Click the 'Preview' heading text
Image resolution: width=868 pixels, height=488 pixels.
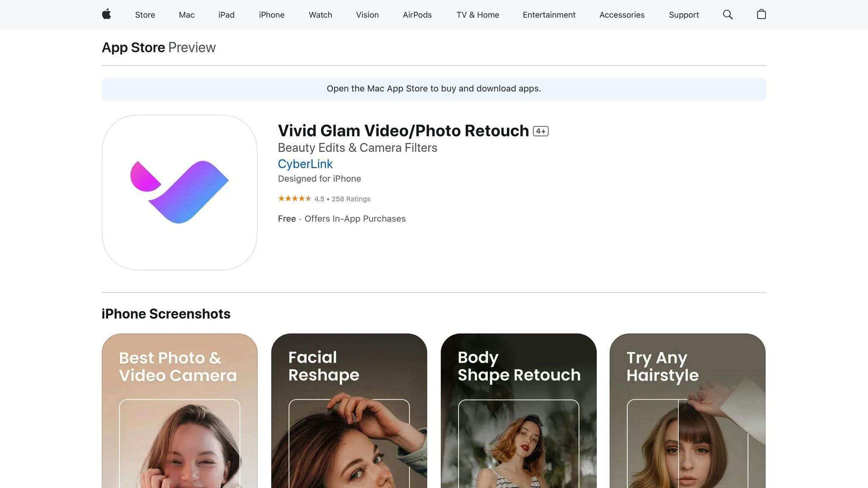click(192, 47)
